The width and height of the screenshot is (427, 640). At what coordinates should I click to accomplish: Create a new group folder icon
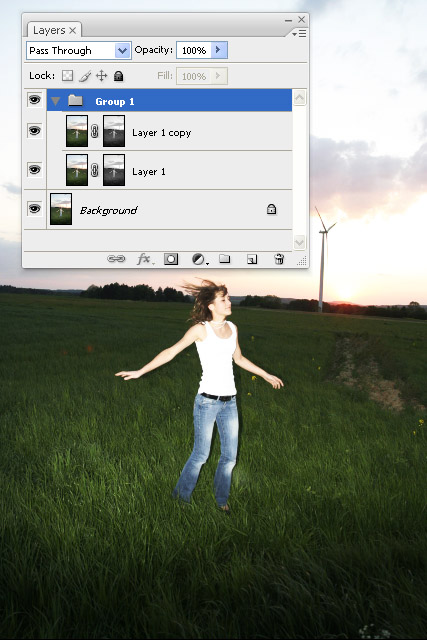225,258
